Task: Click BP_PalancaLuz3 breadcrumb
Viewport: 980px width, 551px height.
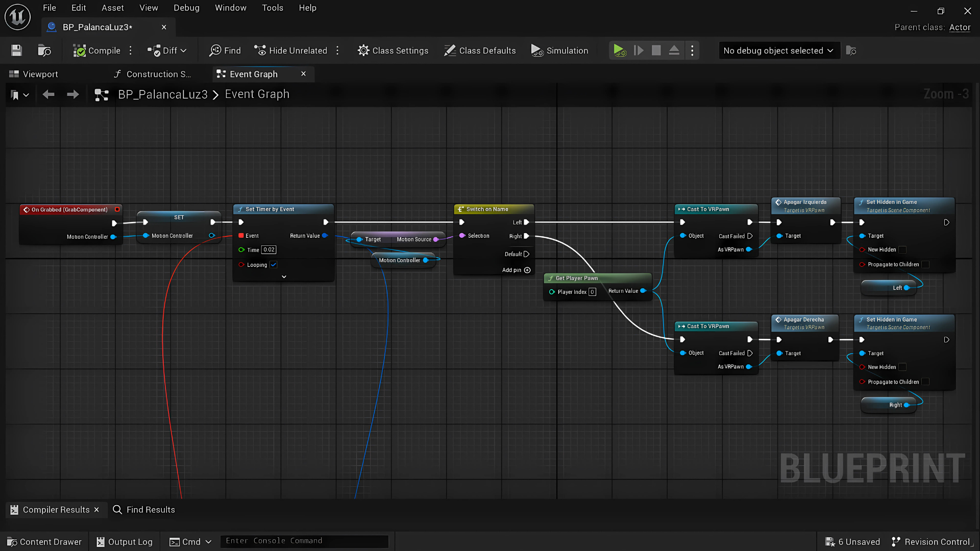Action: [x=163, y=94]
